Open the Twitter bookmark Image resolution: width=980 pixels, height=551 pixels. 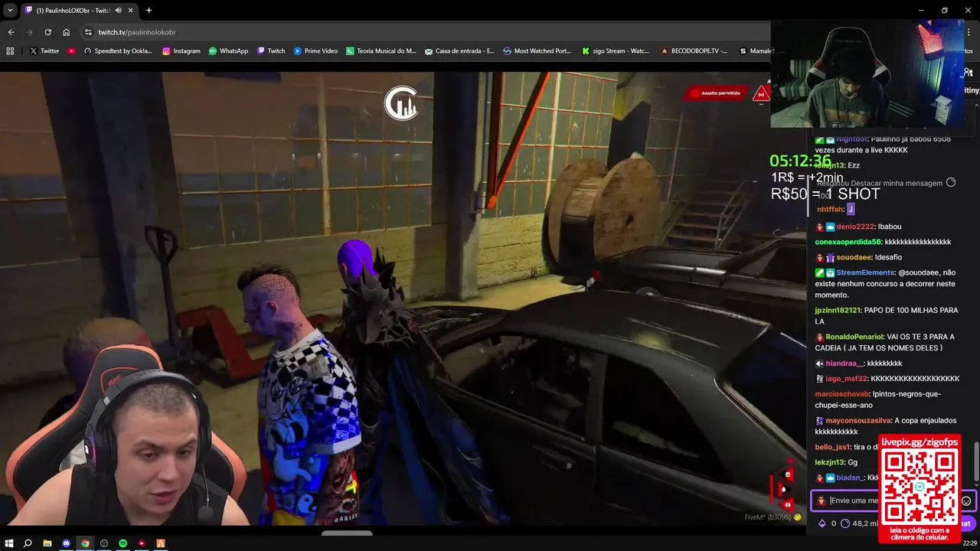pos(44,51)
